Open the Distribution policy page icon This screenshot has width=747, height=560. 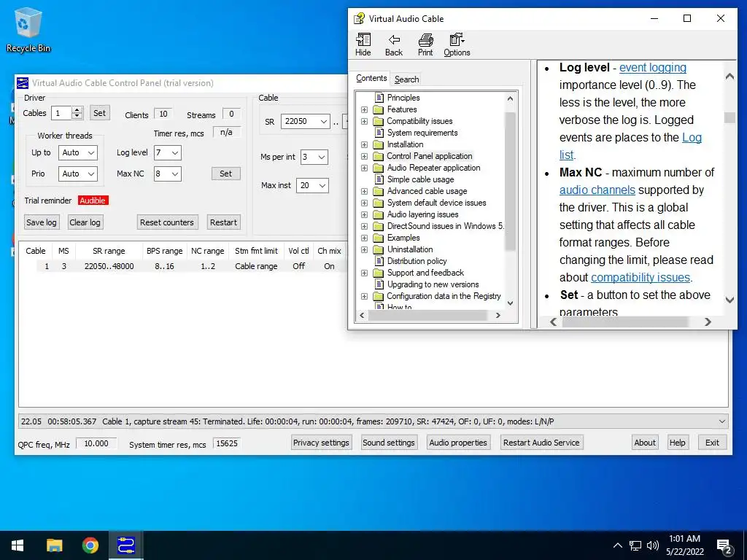coord(379,261)
